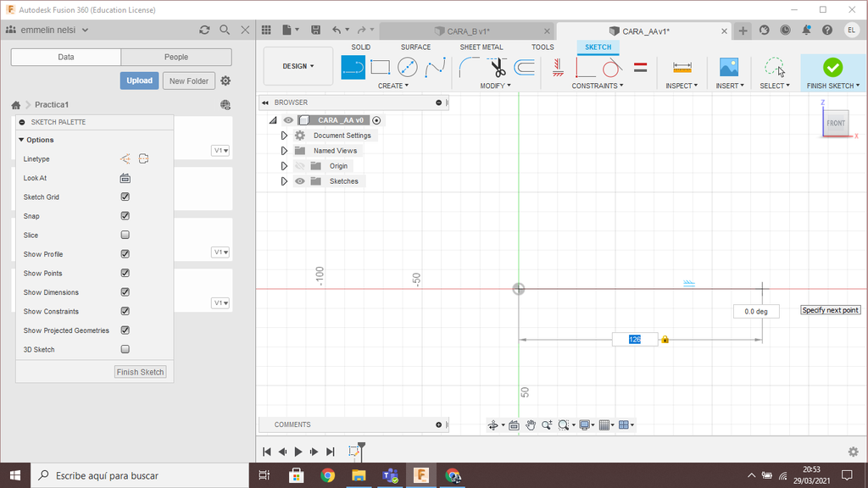Open the CONSTRAINTS dropdown menu
Viewport: 868px width, 488px height.
click(598, 86)
